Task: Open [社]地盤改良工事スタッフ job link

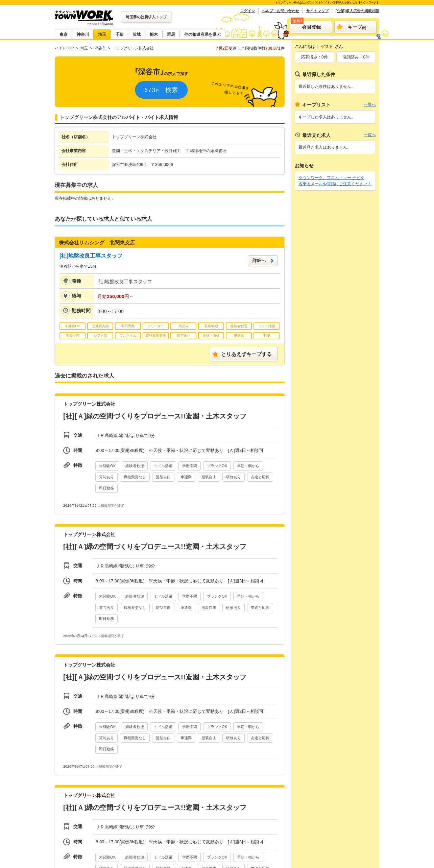Action: (91, 256)
